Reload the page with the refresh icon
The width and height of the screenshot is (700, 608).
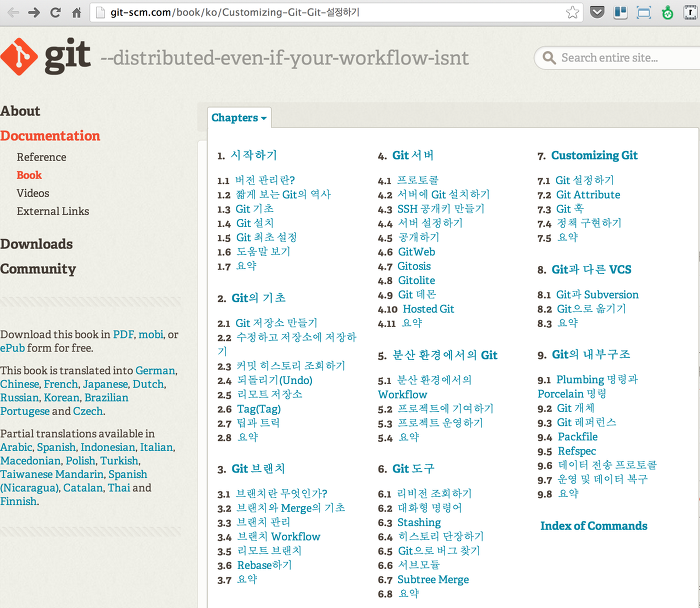(55, 12)
